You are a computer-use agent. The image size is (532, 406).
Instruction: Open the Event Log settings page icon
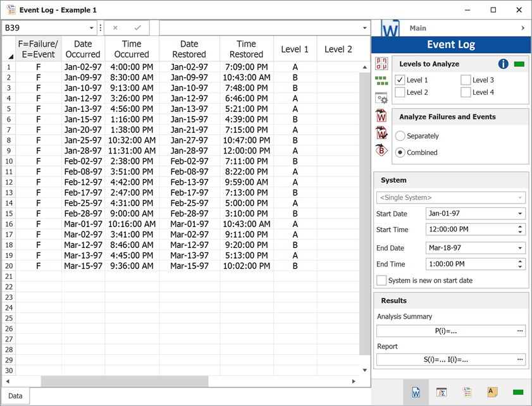tap(467, 393)
